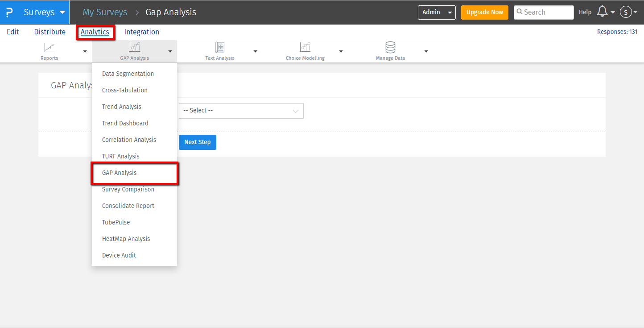The image size is (644, 328).
Task: Expand the -- Select -- combo box
Action: 241,111
